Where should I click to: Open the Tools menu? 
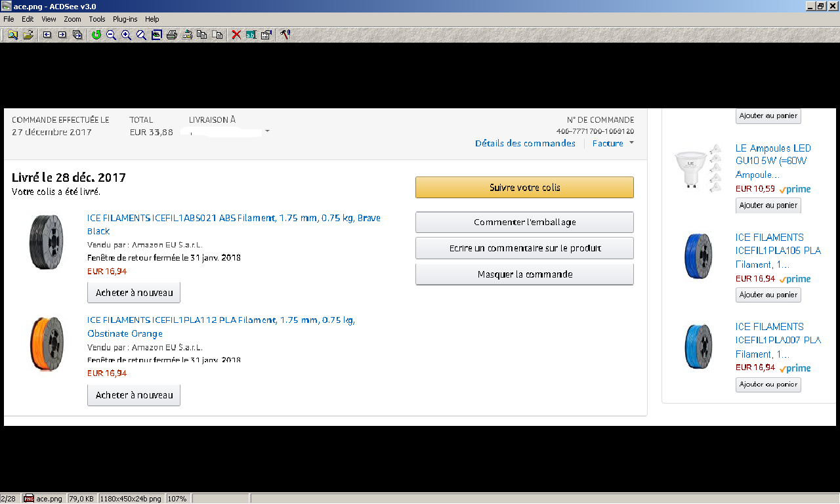click(x=97, y=19)
